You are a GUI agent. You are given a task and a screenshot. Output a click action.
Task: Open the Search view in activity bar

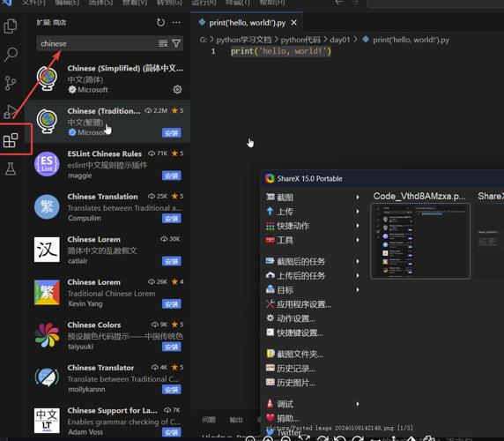[x=11, y=55]
